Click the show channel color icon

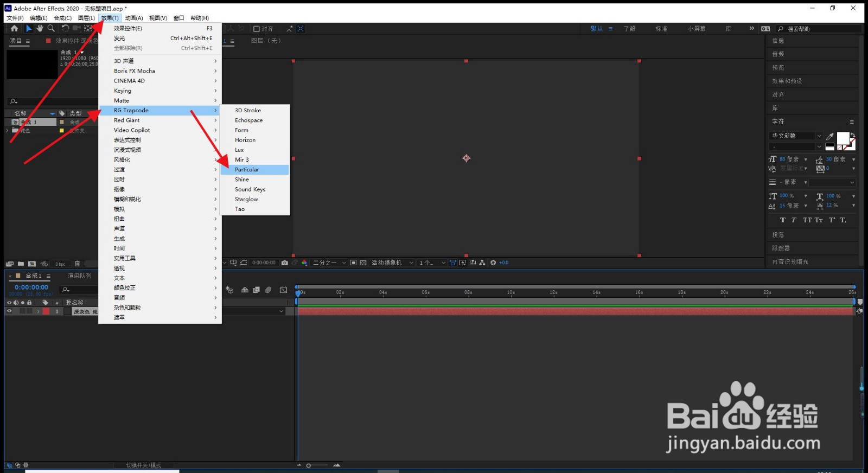point(304,263)
